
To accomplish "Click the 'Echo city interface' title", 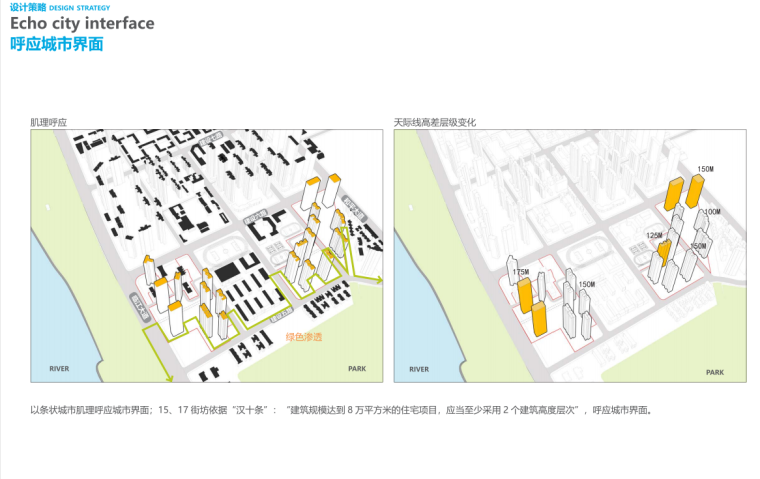I will click(82, 23).
